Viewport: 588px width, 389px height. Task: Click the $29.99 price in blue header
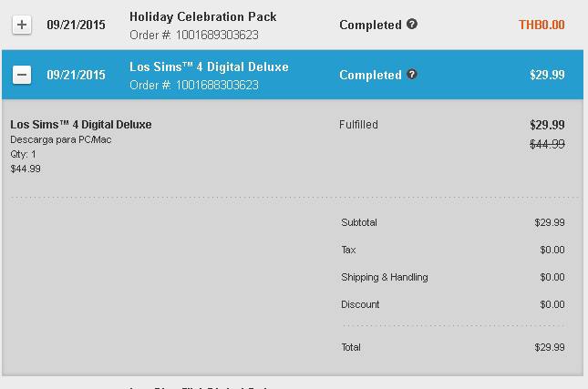[547, 75]
